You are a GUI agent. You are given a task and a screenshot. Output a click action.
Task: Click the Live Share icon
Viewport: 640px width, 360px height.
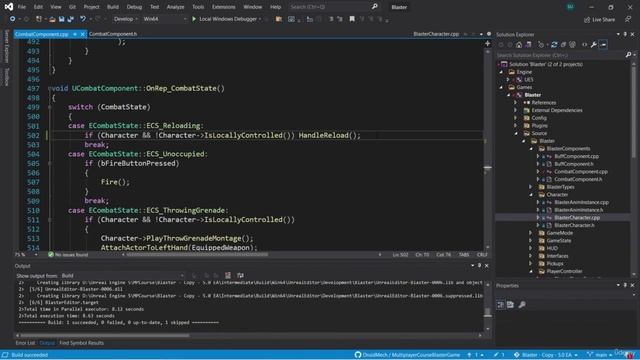pyautogui.click(x=587, y=19)
